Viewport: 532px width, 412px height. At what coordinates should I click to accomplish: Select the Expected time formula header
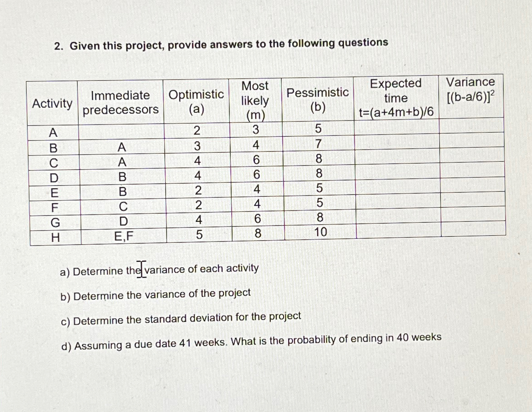tap(396, 98)
